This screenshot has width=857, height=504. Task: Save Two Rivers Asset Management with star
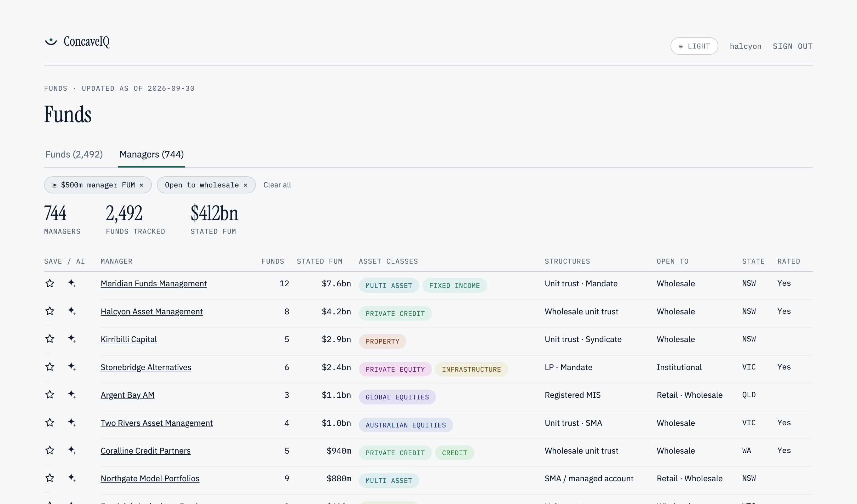click(x=50, y=422)
